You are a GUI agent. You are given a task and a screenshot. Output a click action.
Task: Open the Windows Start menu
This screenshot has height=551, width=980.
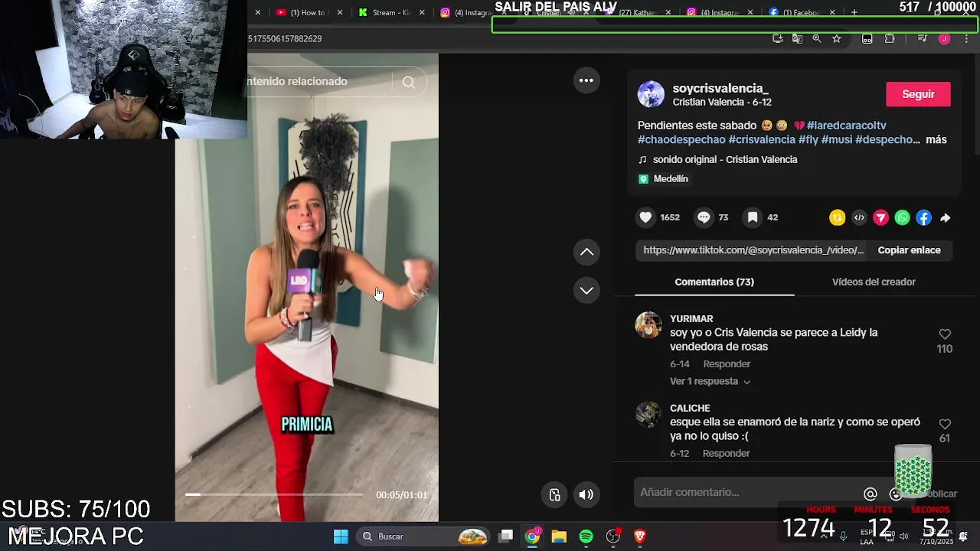(341, 536)
